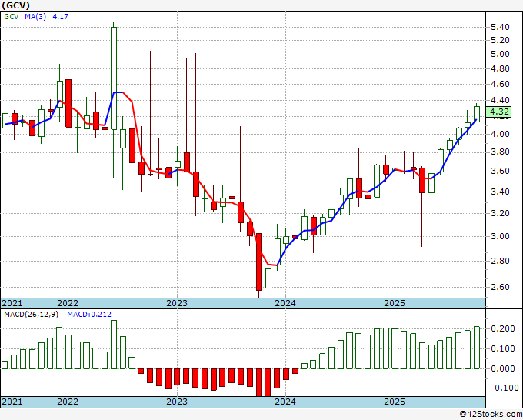Click the 3.80 price axis label
523x420 pixels.
tap(500, 152)
